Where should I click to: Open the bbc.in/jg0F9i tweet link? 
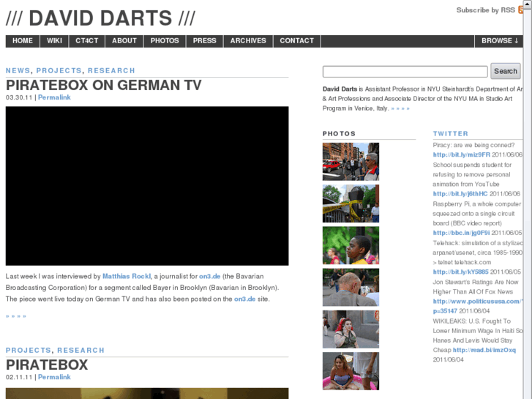(461, 233)
